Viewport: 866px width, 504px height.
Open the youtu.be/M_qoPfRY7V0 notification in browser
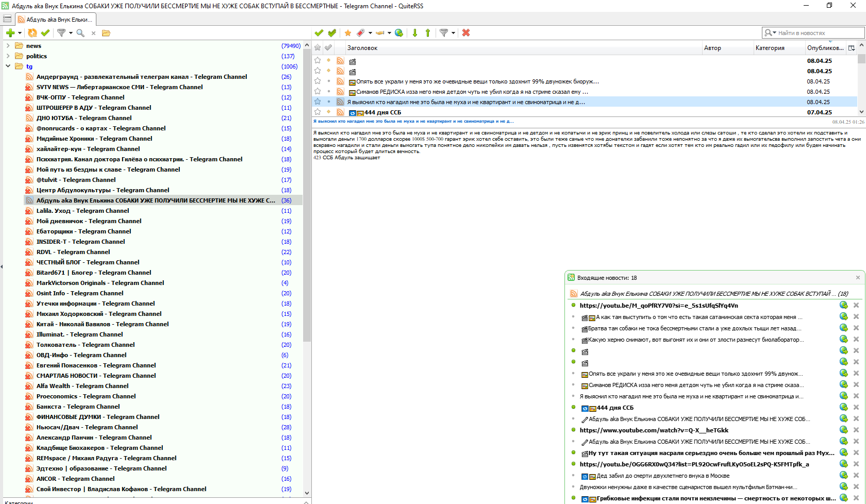click(x=844, y=305)
